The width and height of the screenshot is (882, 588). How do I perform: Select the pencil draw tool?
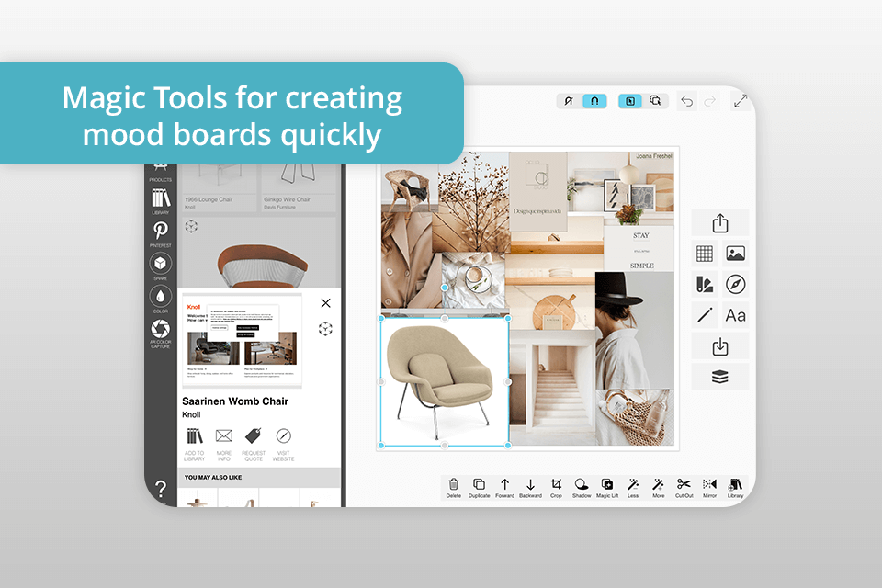tap(705, 314)
